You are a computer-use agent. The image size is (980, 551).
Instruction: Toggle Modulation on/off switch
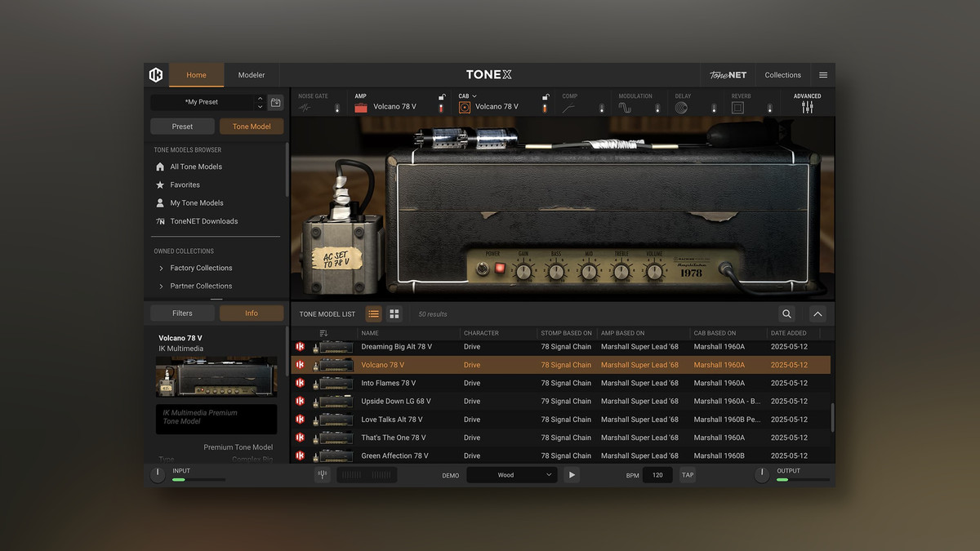[657, 108]
